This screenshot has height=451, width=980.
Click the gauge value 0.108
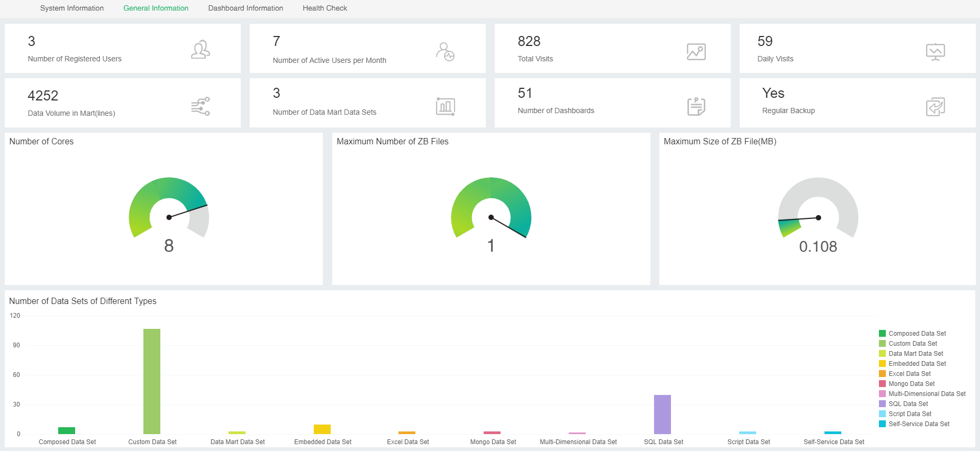click(x=818, y=246)
